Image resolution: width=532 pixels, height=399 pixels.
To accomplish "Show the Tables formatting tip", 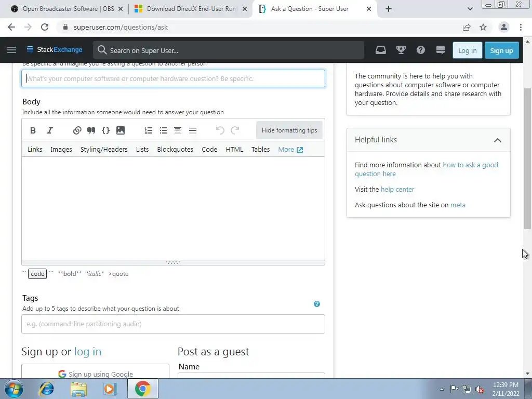I will point(261,149).
